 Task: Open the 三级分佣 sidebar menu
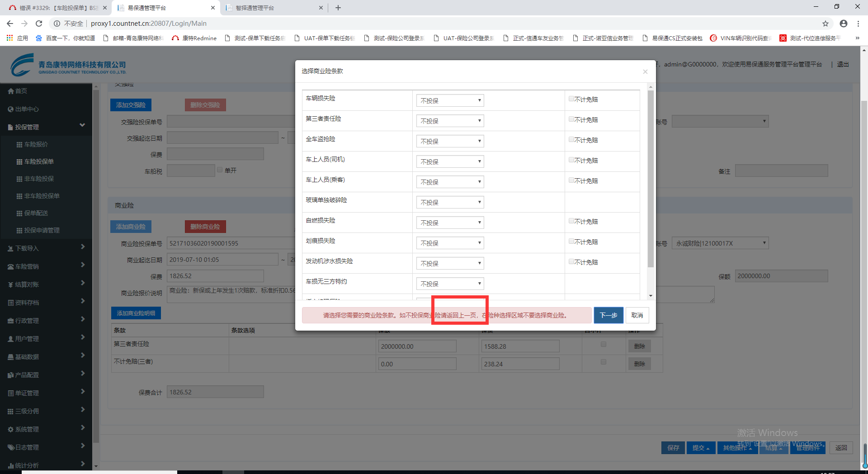coord(46,412)
